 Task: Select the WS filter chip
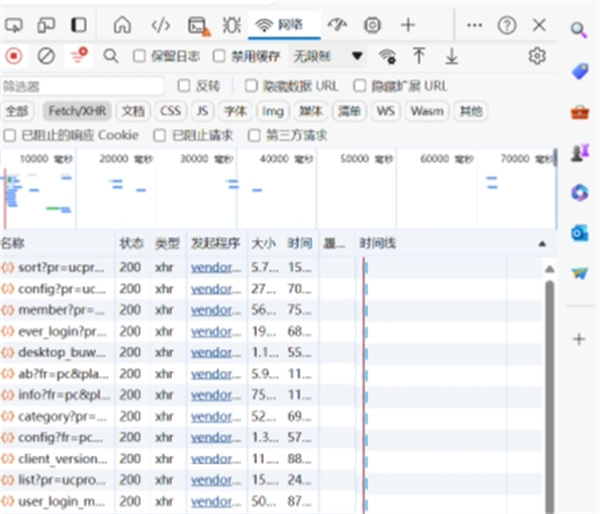386,111
